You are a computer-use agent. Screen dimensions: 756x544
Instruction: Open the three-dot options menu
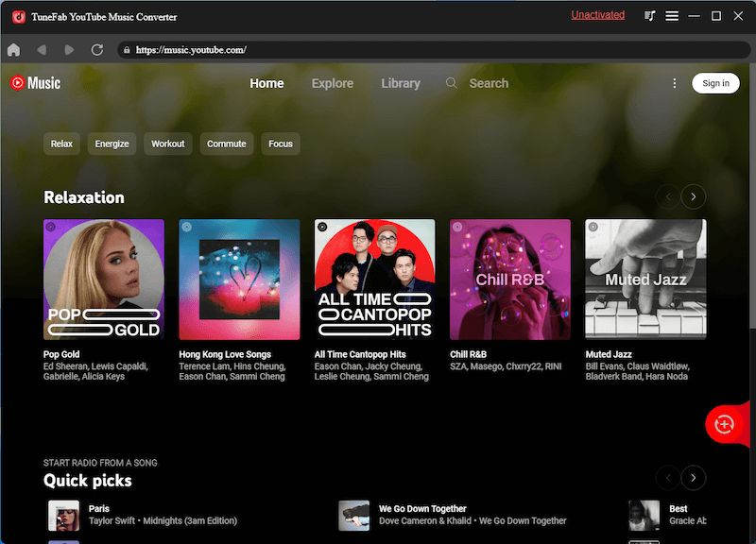point(674,83)
